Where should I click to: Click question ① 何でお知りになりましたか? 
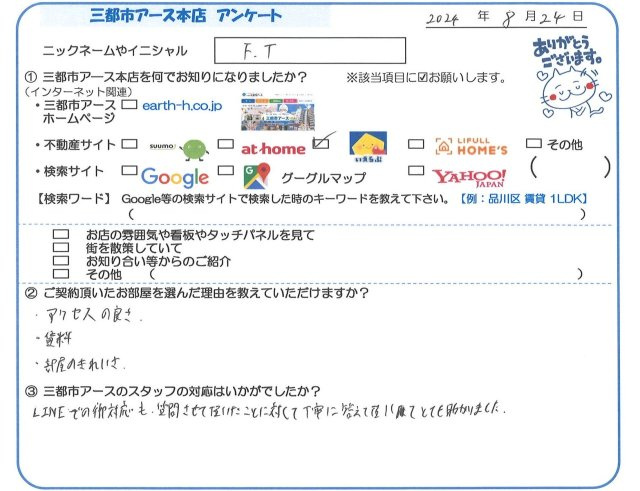tap(167, 77)
